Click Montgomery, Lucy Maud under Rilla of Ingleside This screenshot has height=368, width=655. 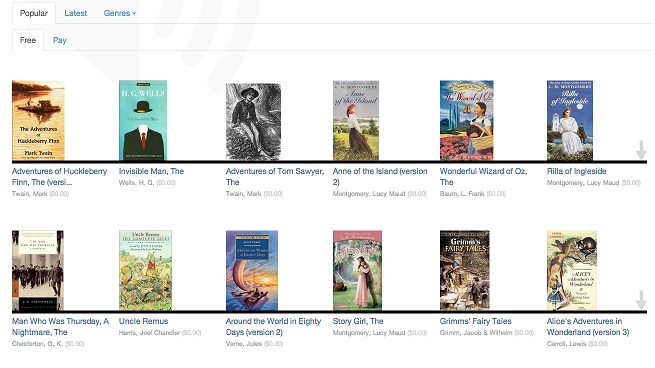pyautogui.click(x=583, y=183)
